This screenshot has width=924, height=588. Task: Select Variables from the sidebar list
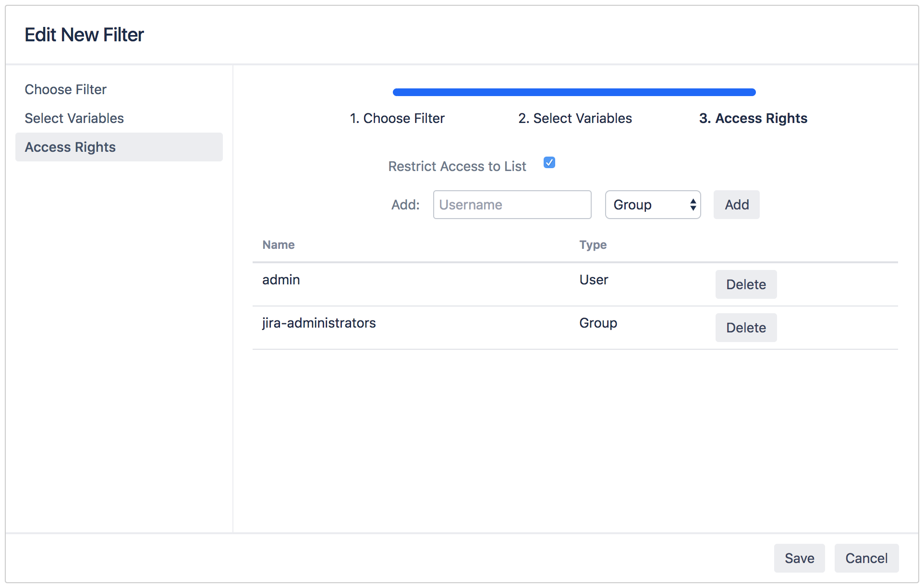click(74, 118)
